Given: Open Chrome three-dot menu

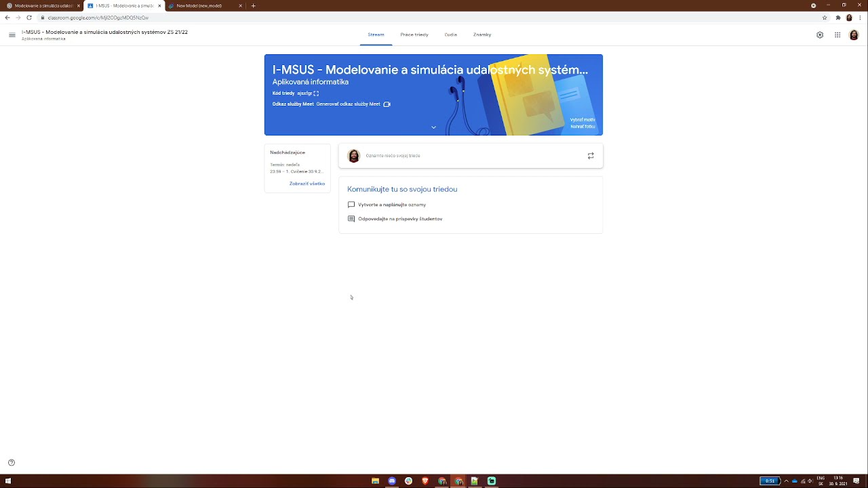Looking at the screenshot, I should (x=860, y=18).
